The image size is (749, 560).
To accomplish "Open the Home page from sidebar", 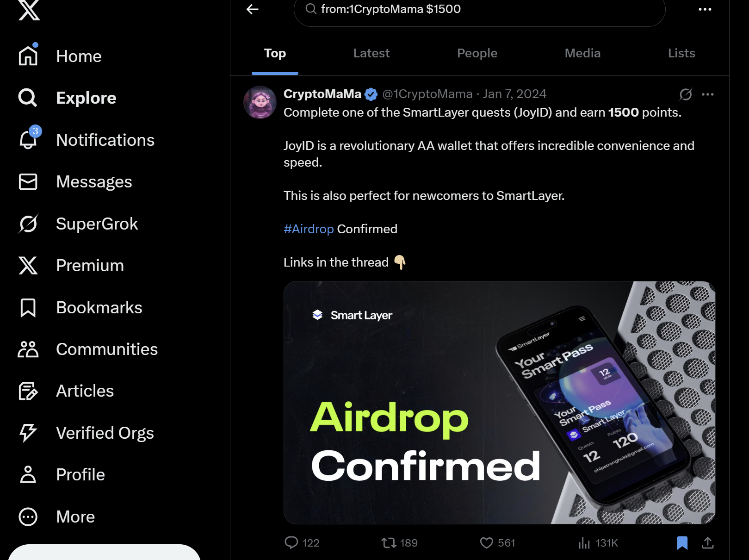I will point(60,56).
